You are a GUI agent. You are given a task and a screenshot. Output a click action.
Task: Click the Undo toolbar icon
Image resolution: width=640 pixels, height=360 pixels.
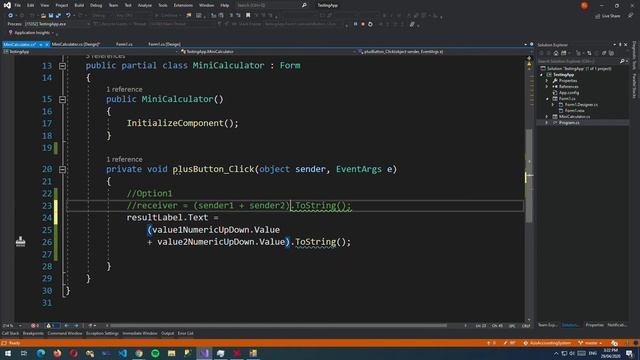point(68,15)
